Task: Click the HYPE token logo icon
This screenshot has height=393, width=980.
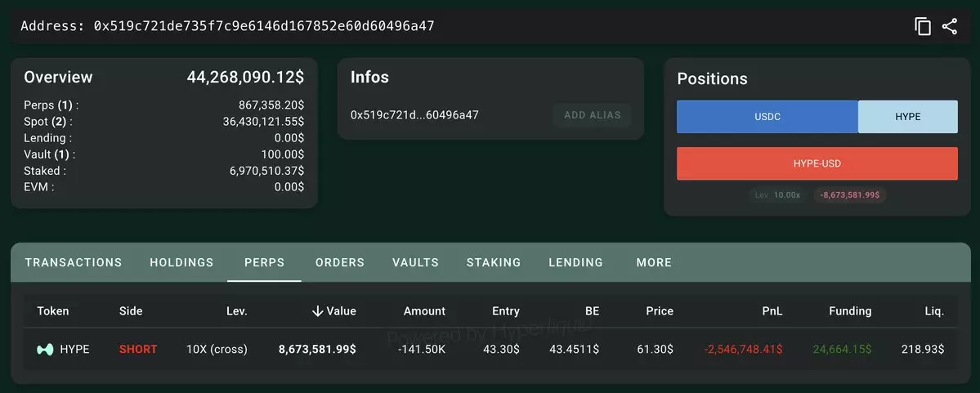Action: pyautogui.click(x=45, y=349)
